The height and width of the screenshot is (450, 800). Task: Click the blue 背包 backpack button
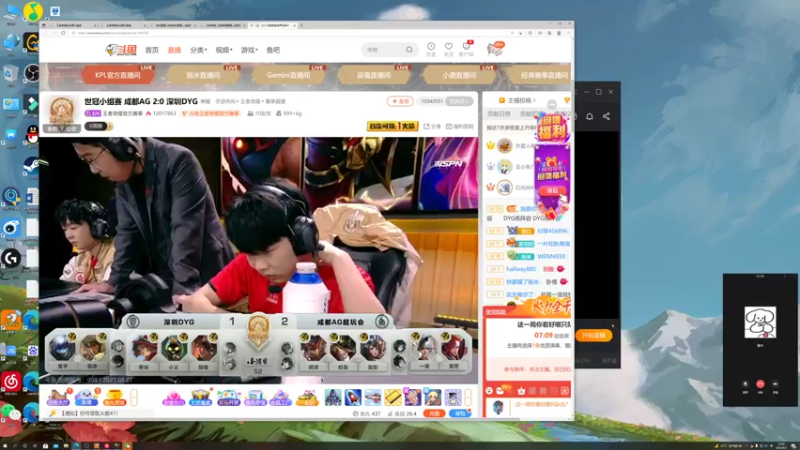[x=460, y=413]
